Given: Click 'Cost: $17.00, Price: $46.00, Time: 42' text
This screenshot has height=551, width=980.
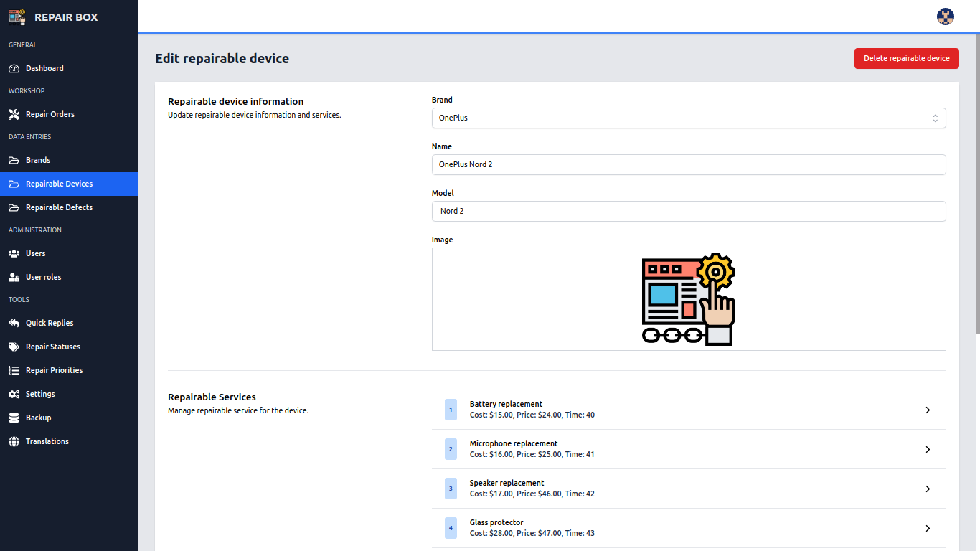Looking at the screenshot, I should click(x=532, y=494).
